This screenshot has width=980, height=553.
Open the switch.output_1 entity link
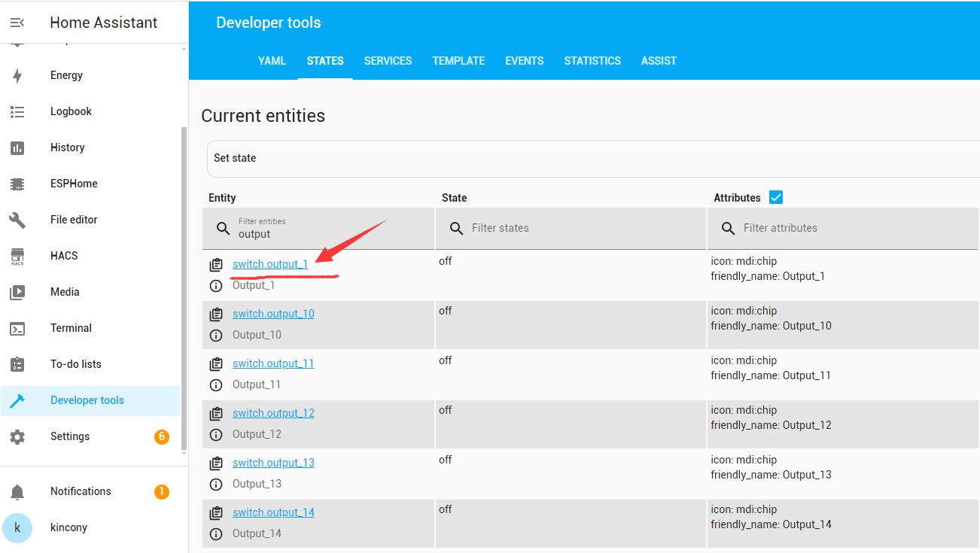270,264
